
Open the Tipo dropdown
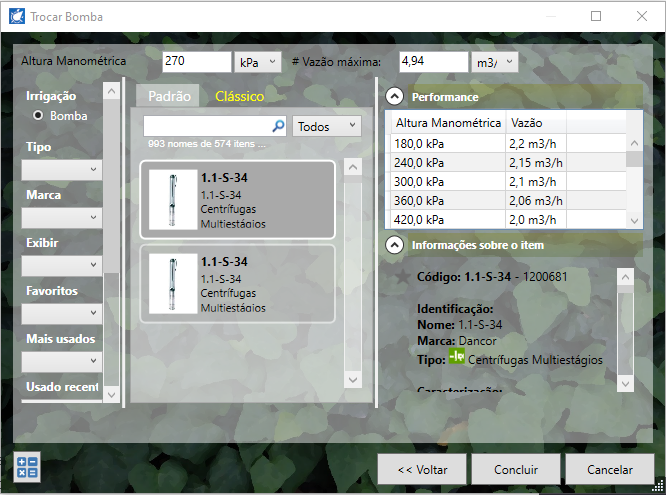point(62,169)
